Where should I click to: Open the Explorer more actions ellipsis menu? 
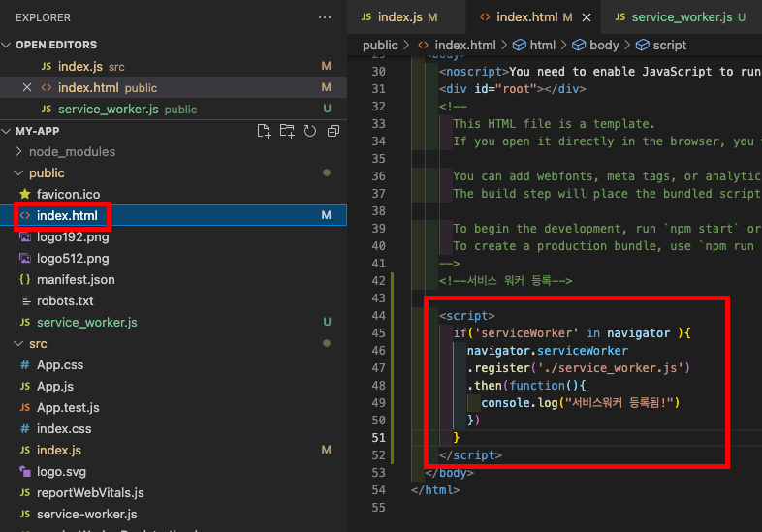coord(325,17)
